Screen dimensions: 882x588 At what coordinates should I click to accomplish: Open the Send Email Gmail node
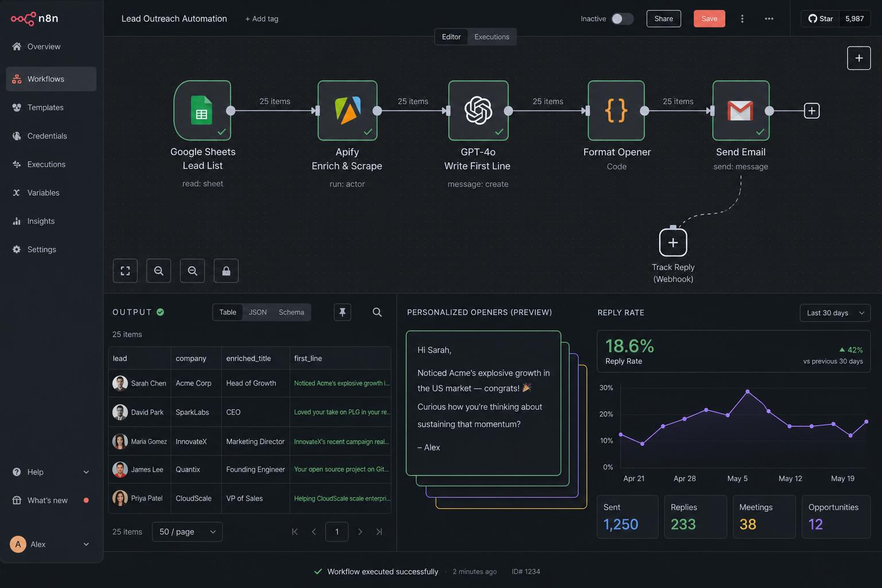[741, 110]
